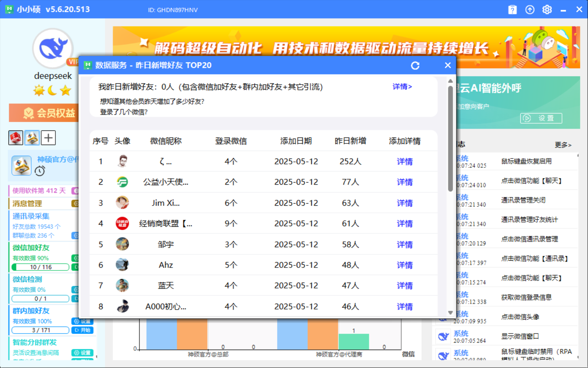Click the 10 / 116 progress bar
Image resolution: width=588 pixels, height=368 pixels.
click(41, 267)
